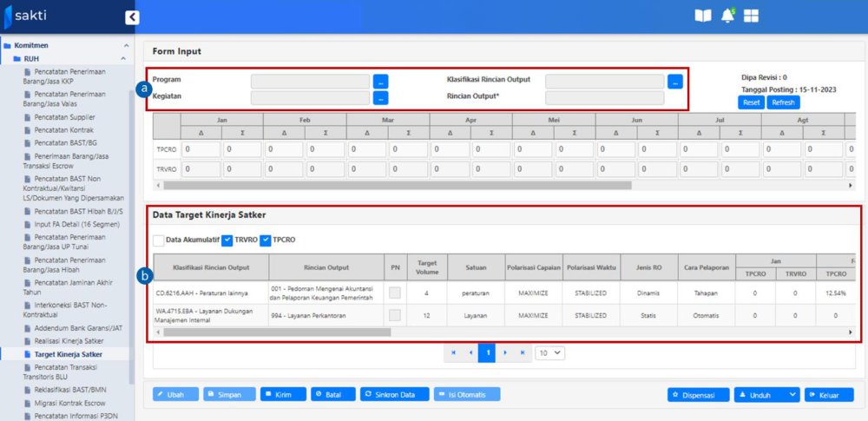The image size is (868, 421).
Task: Open Pencatatan Supplier in the sidebar
Action: (64, 117)
